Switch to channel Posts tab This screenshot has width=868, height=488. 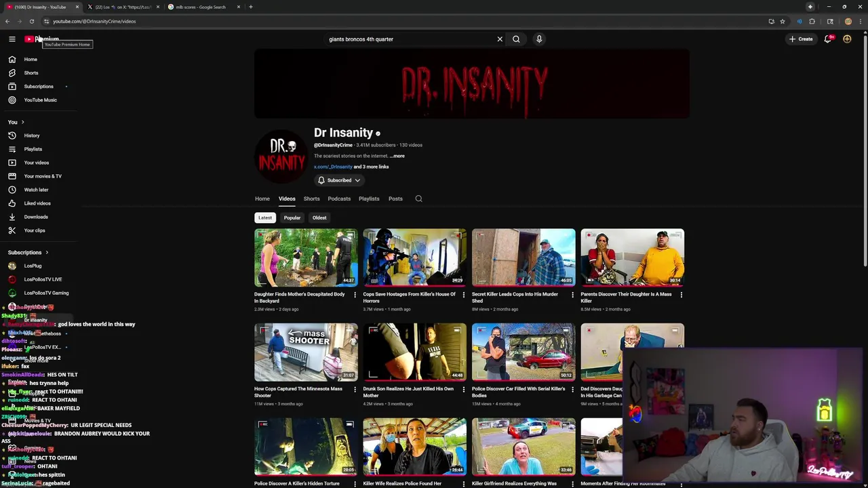tap(395, 199)
